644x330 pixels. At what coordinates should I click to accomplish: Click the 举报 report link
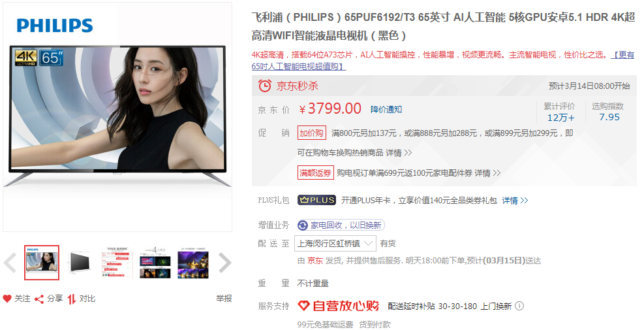coord(224,299)
